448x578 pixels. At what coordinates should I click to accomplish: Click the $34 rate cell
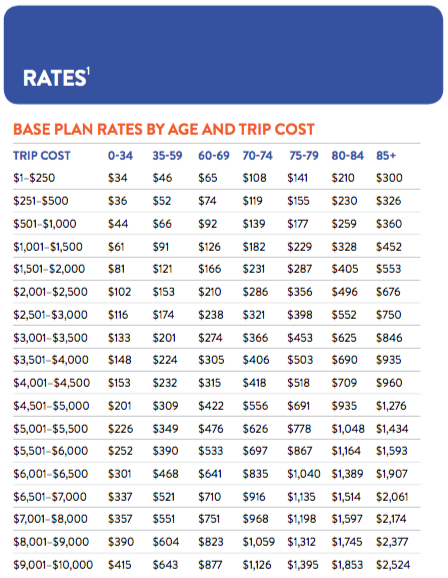point(118,178)
